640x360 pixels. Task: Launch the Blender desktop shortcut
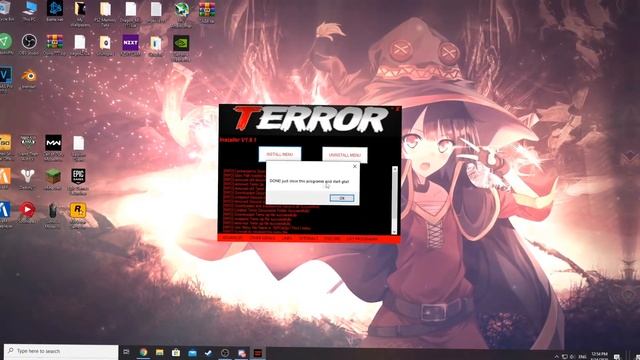point(29,79)
